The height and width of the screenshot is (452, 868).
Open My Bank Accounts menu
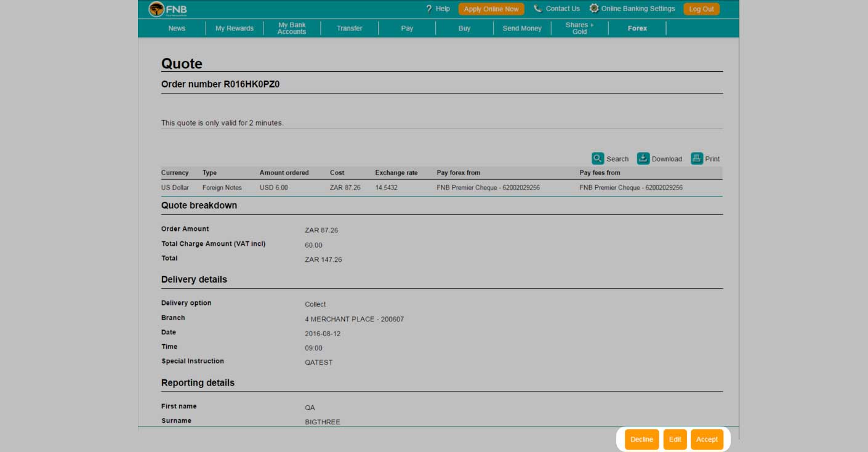click(292, 28)
